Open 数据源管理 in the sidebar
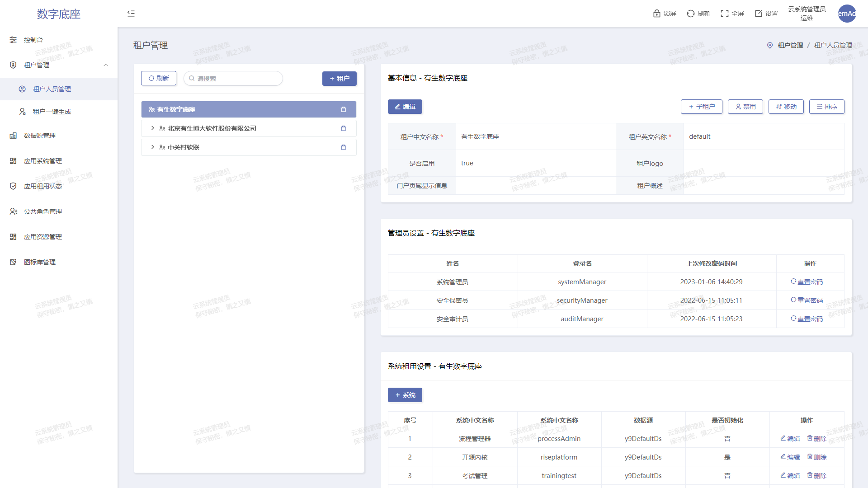 [40, 136]
